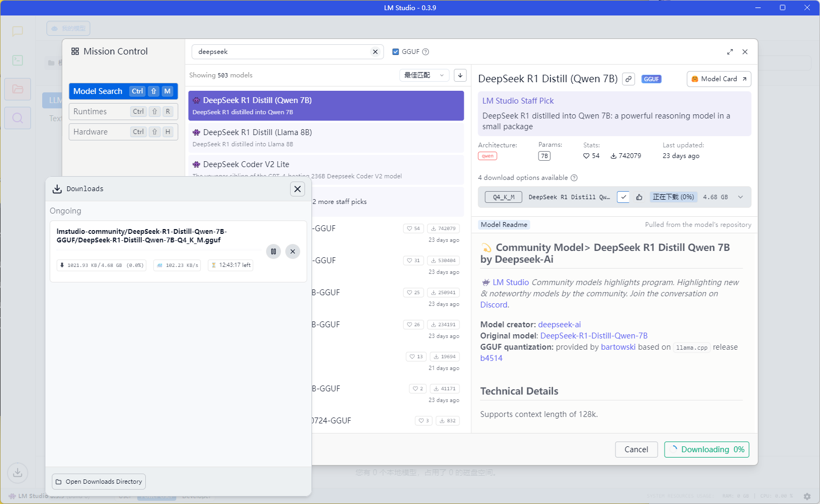Click the 41171 downloads badge
The width and height of the screenshot is (820, 504).
point(444,389)
